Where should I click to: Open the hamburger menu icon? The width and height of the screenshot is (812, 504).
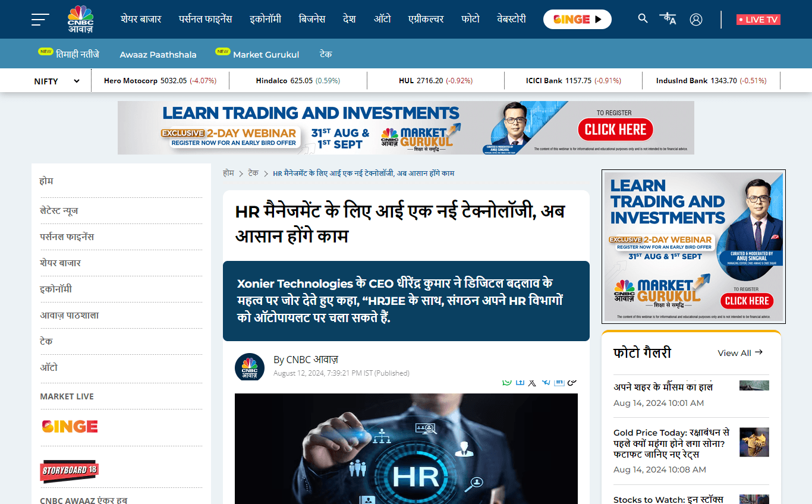pyautogui.click(x=40, y=20)
